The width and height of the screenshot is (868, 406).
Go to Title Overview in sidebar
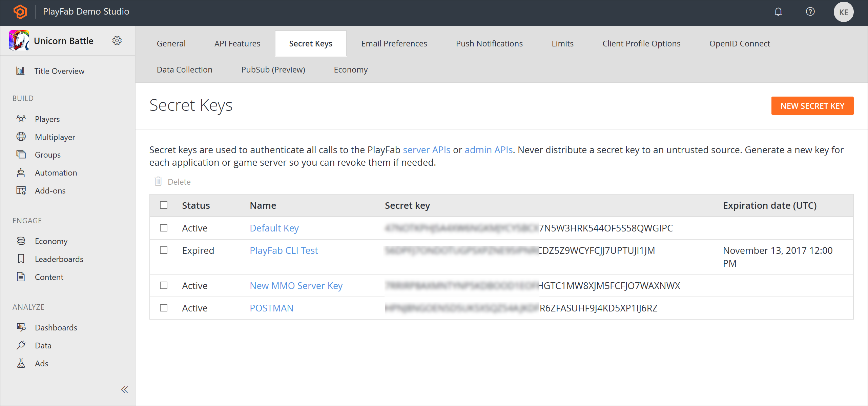tap(59, 71)
